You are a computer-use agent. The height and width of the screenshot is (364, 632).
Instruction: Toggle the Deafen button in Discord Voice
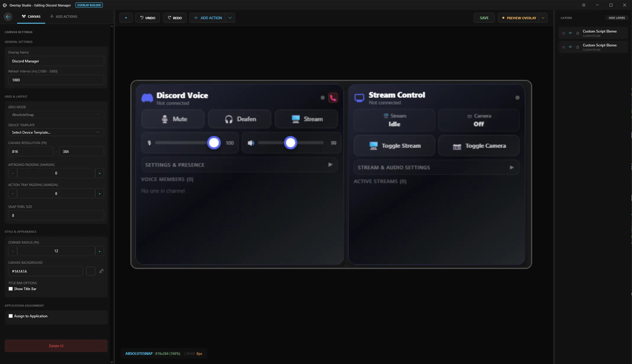[240, 119]
